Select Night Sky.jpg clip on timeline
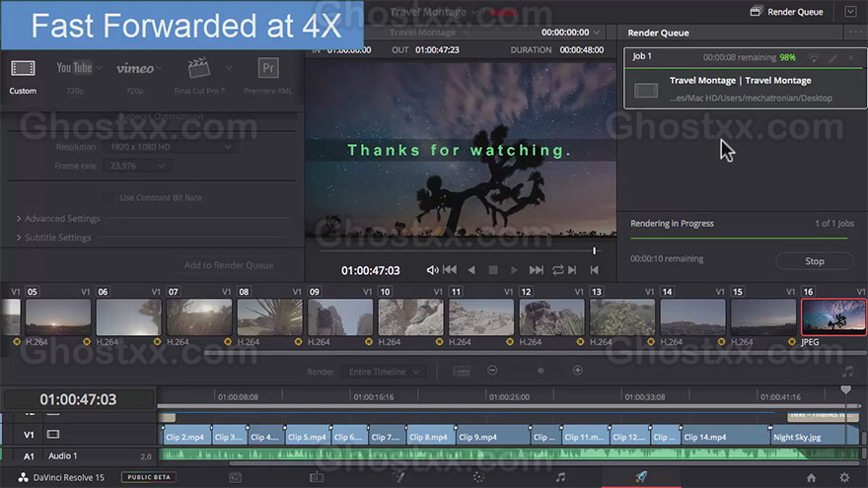Screen dimensions: 868x488 [814, 437]
